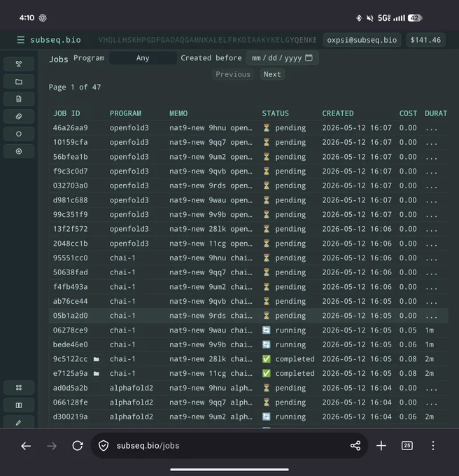The image size is (459, 476).
Task: Select job 99c351f9
Action: 249,214
